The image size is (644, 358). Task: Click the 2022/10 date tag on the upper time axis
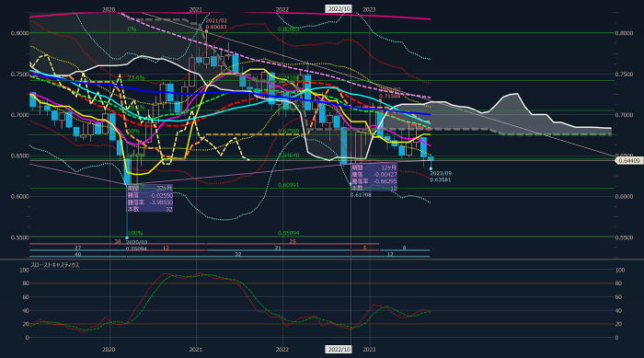tap(339, 9)
